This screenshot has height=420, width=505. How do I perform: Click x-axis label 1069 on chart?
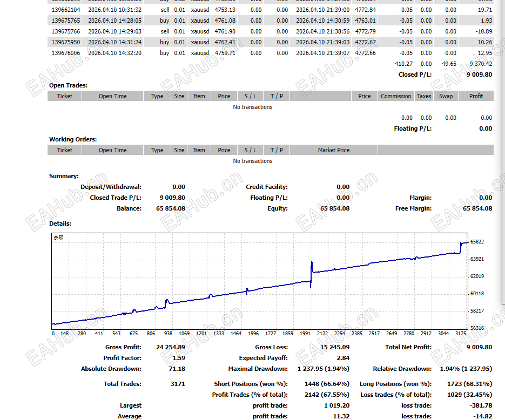[x=184, y=334]
